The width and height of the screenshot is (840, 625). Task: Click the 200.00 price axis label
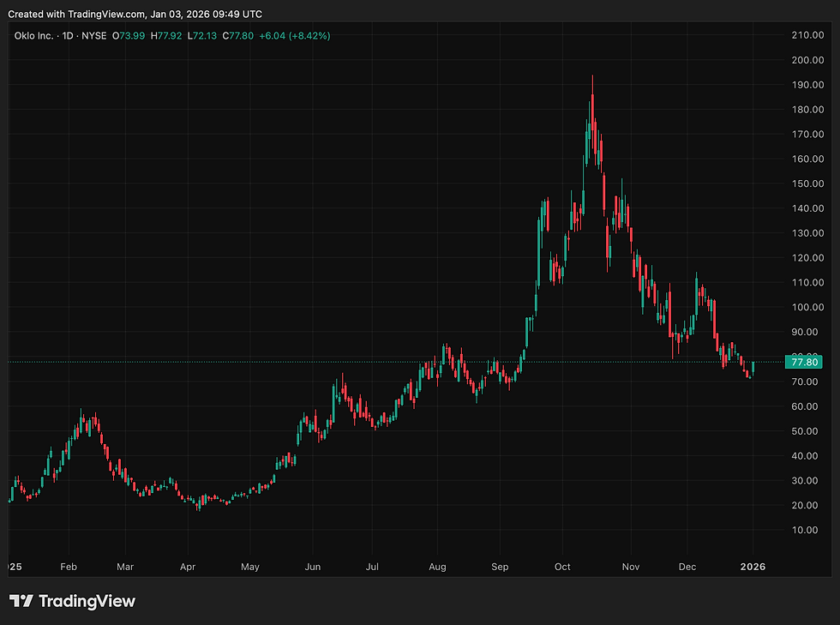coord(807,60)
